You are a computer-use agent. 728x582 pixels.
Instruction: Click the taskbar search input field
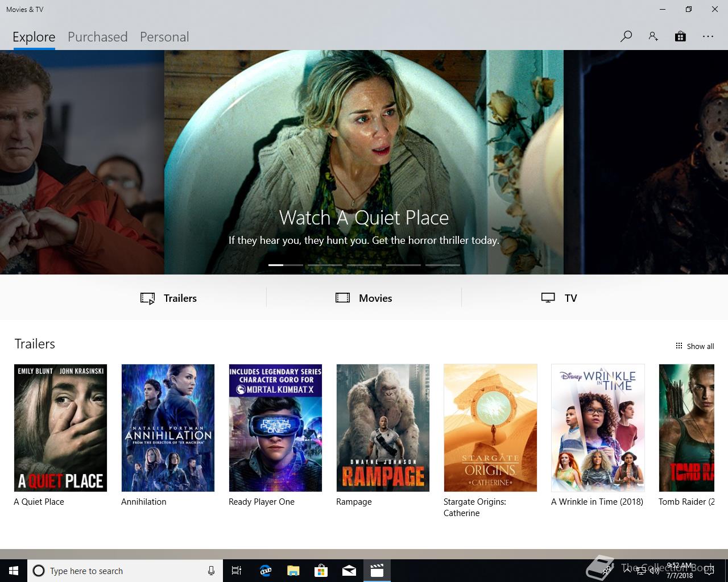pos(125,571)
